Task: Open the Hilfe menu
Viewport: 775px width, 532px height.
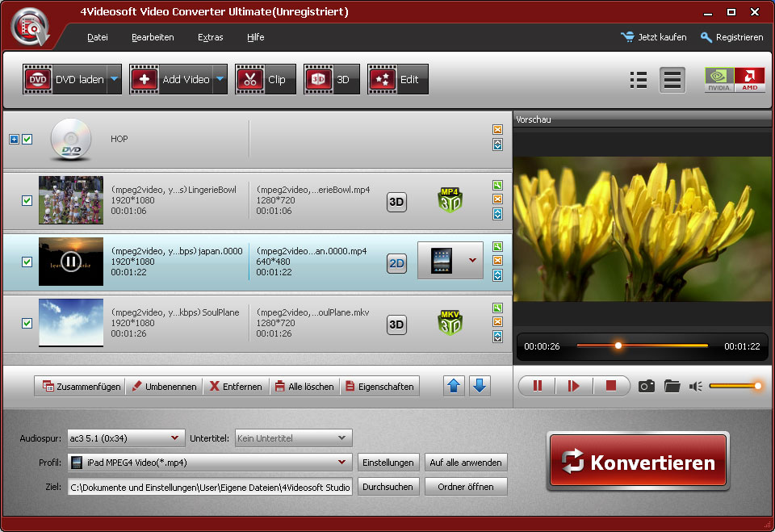Action: click(x=256, y=37)
